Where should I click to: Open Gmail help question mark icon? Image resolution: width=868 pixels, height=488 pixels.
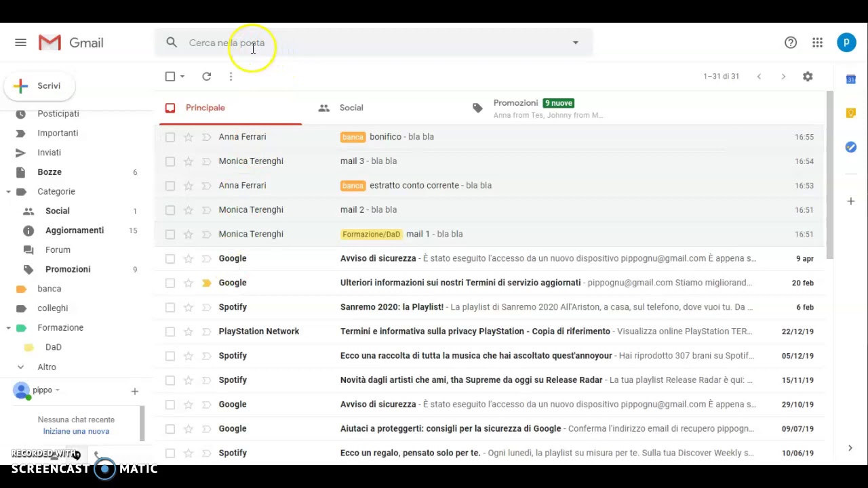pyautogui.click(x=791, y=43)
